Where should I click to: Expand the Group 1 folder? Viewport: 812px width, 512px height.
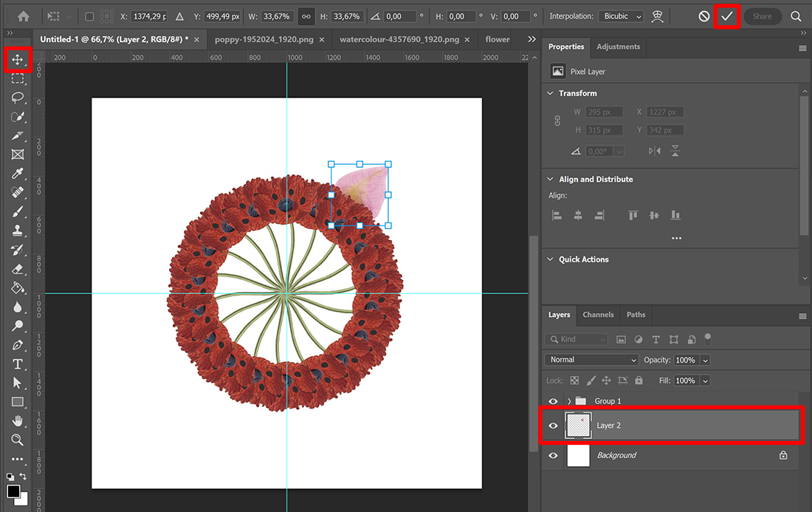(x=568, y=401)
